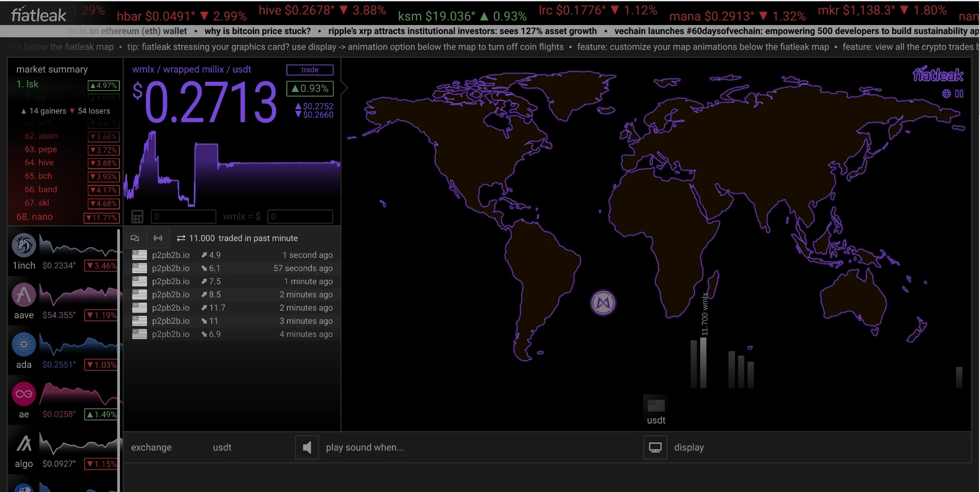Select the ada coin icon
This screenshot has width=980, height=492.
[24, 344]
